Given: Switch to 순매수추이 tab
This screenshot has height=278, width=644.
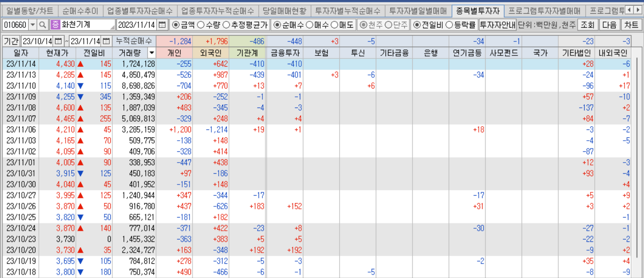Looking at the screenshot, I should pyautogui.click(x=81, y=10).
